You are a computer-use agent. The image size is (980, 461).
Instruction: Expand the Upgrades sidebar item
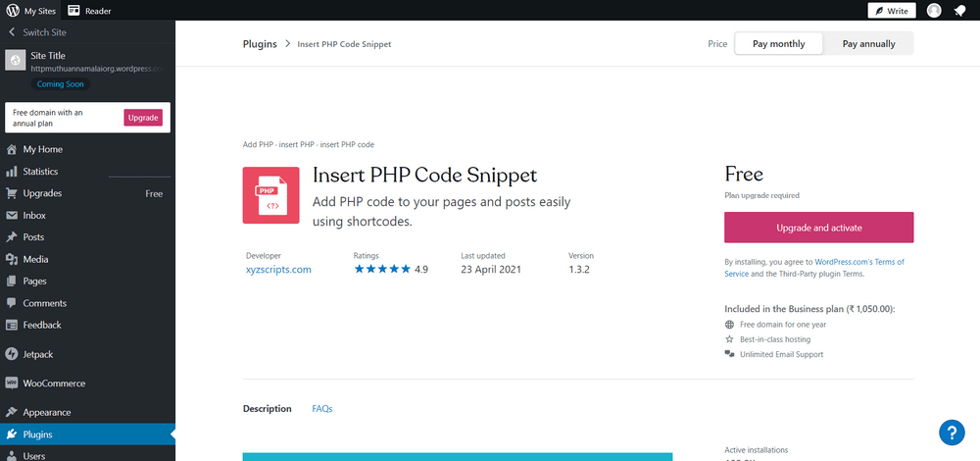42,194
